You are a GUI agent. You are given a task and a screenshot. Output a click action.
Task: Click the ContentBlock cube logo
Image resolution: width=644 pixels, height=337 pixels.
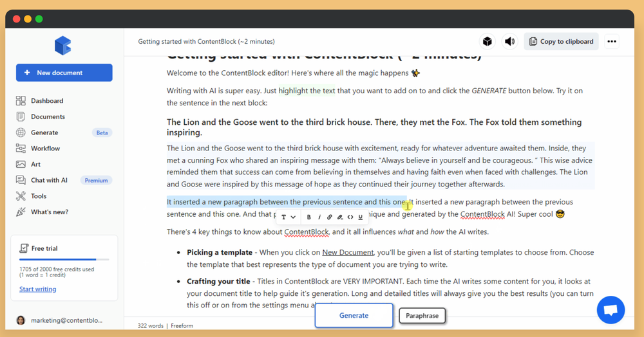[63, 46]
